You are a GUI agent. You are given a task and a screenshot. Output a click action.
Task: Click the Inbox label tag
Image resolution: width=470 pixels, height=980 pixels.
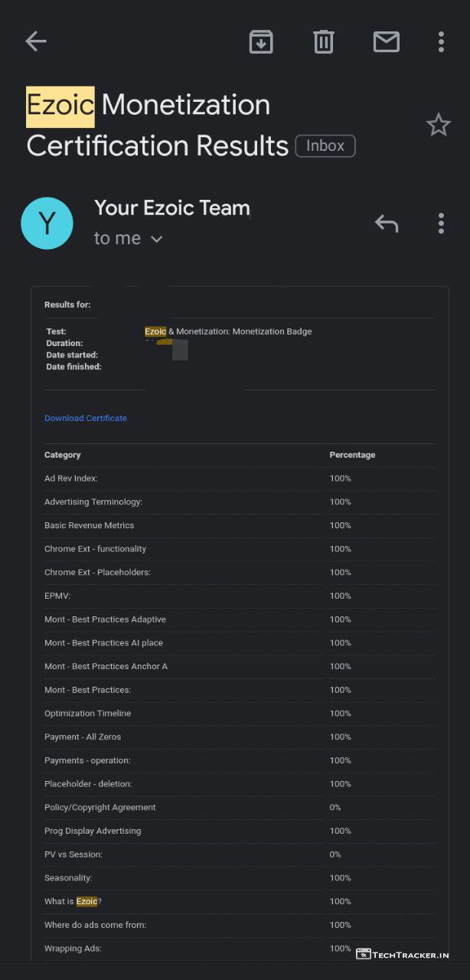click(x=325, y=145)
